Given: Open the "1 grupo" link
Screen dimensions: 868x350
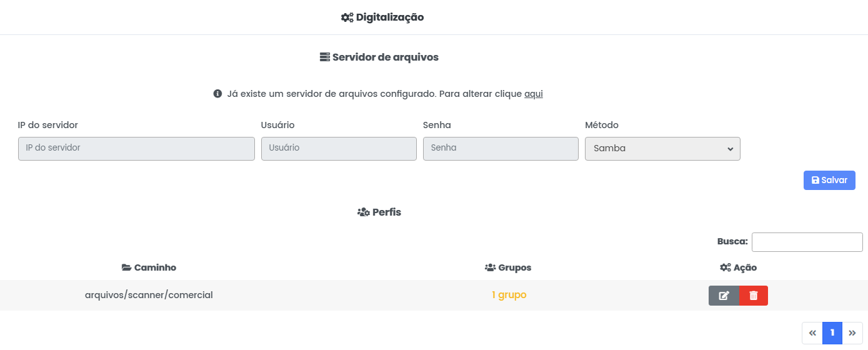Looking at the screenshot, I should click(x=509, y=295).
